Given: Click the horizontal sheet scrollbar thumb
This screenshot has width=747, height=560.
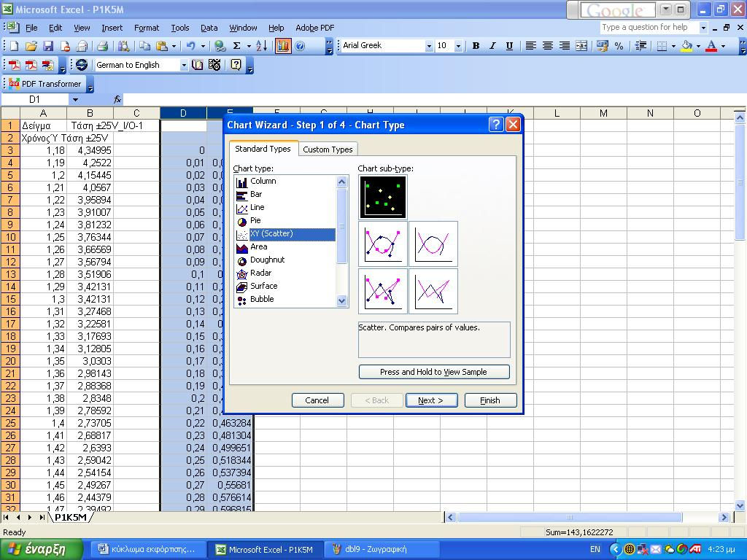Looking at the screenshot, I should (570, 517).
